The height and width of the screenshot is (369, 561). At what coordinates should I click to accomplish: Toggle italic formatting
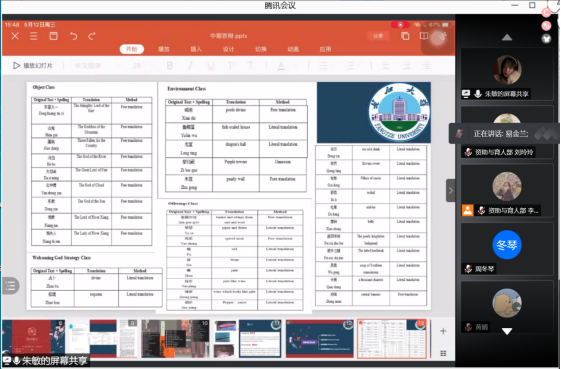(190, 65)
